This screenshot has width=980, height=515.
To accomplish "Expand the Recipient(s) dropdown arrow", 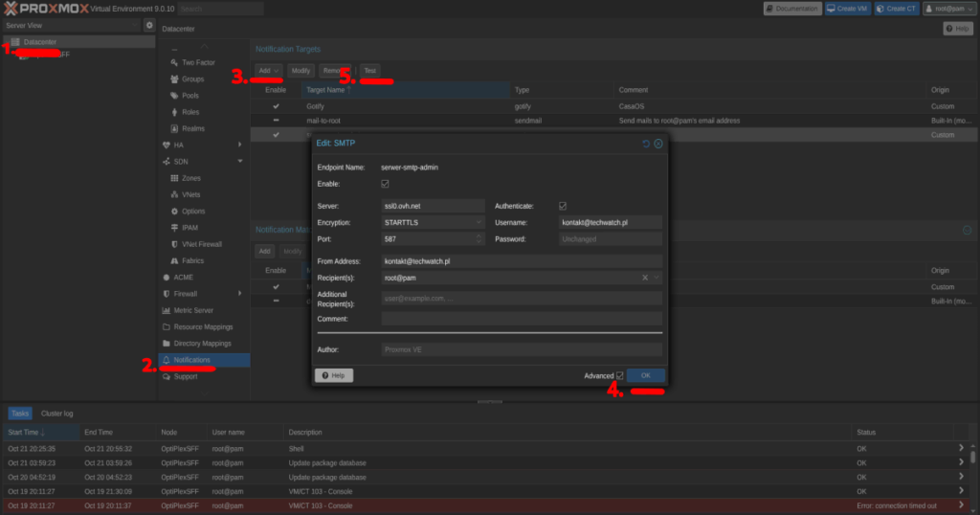I will click(657, 278).
